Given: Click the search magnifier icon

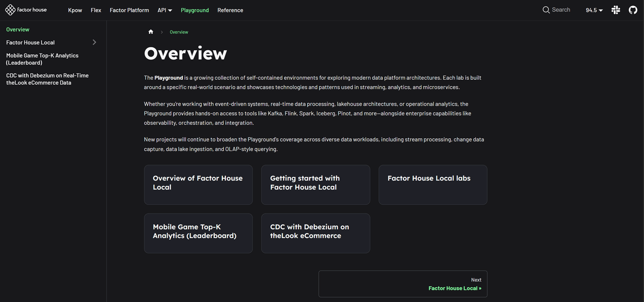Looking at the screenshot, I should [x=546, y=10].
